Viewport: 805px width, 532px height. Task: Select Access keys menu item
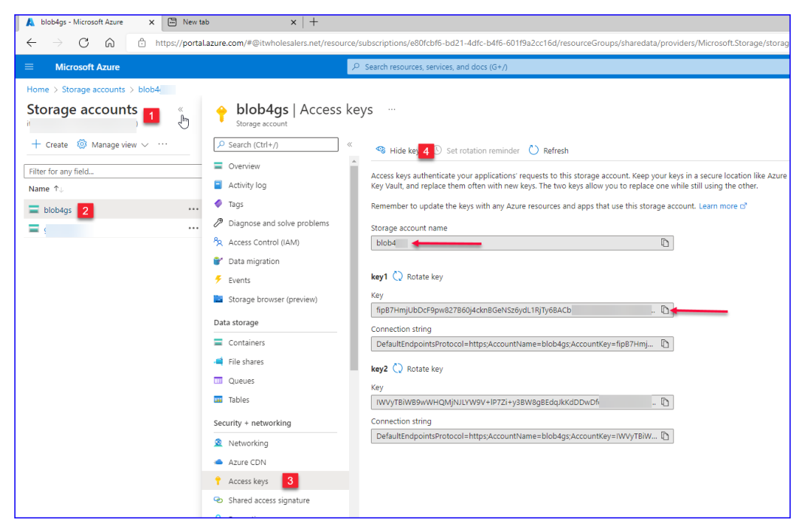(x=248, y=481)
